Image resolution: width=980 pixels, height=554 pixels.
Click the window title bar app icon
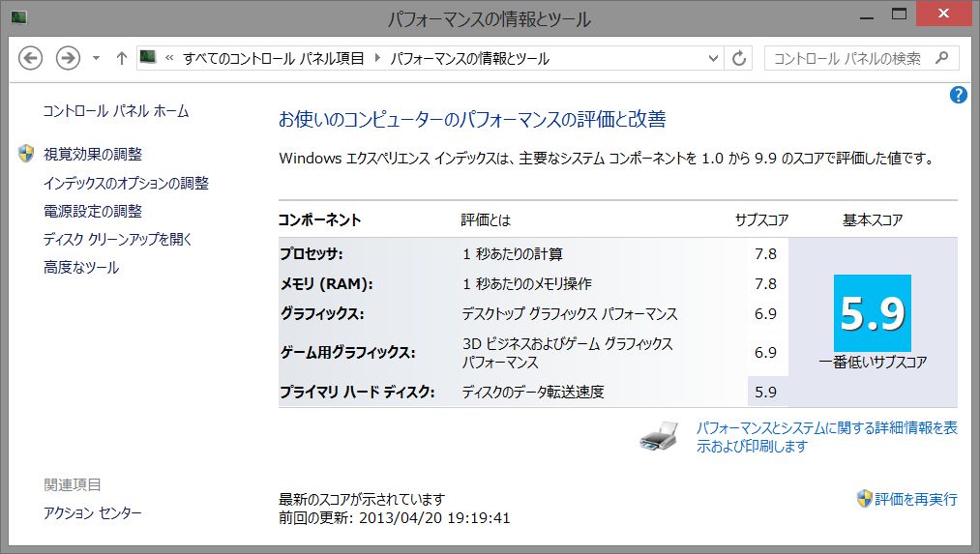[x=18, y=18]
